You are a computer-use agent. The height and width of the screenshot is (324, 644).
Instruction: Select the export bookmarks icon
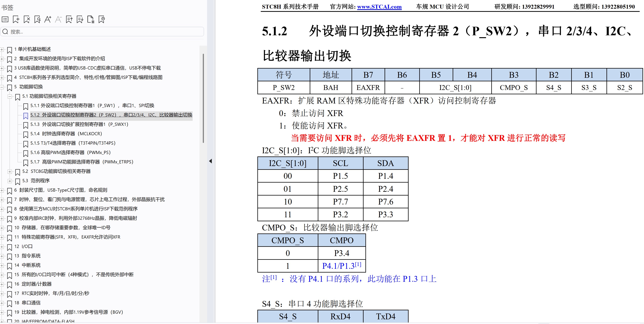point(69,19)
